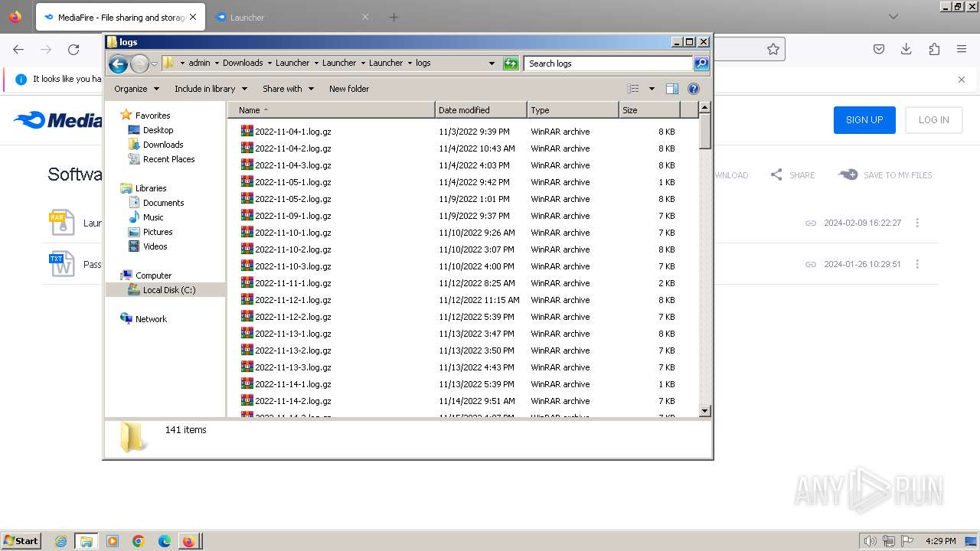Toggle the preview pane icon

[x=672, y=89]
